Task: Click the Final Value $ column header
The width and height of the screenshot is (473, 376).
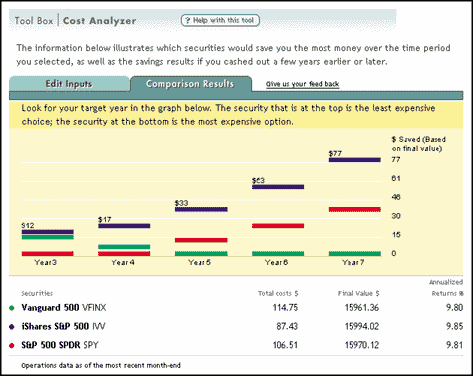Action: (x=358, y=293)
